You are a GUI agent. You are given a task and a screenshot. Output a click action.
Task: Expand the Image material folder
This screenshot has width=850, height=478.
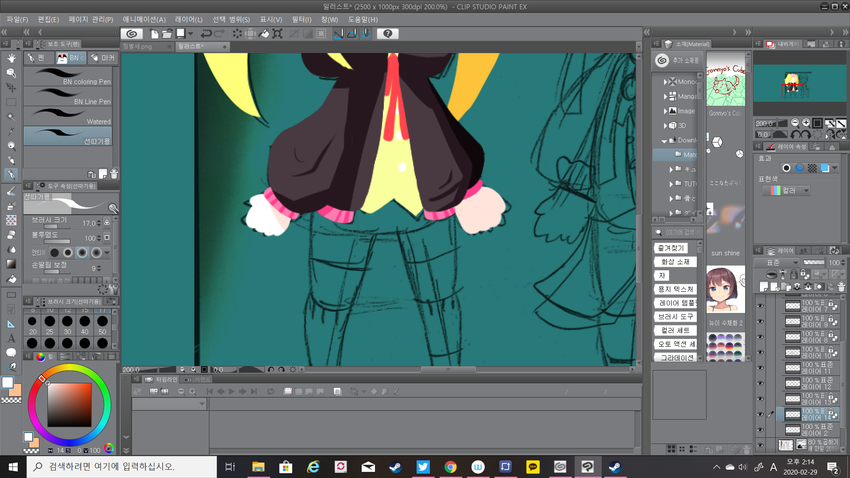666,111
